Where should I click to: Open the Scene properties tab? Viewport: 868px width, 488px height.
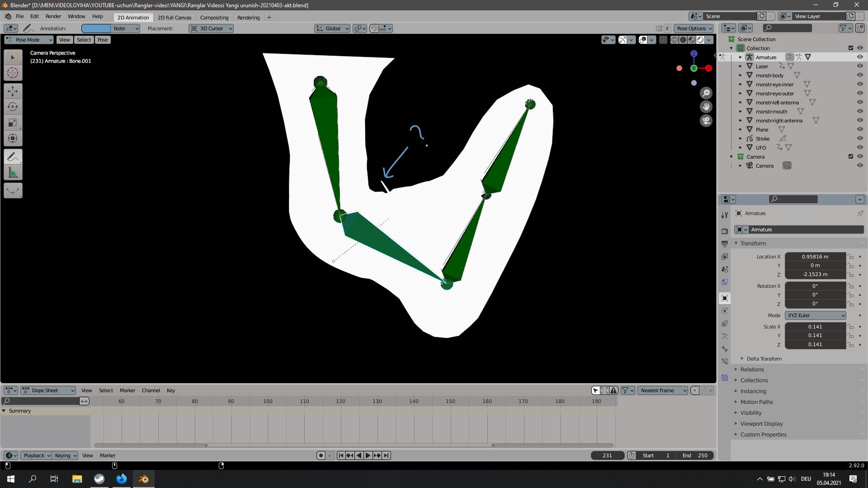click(725, 269)
